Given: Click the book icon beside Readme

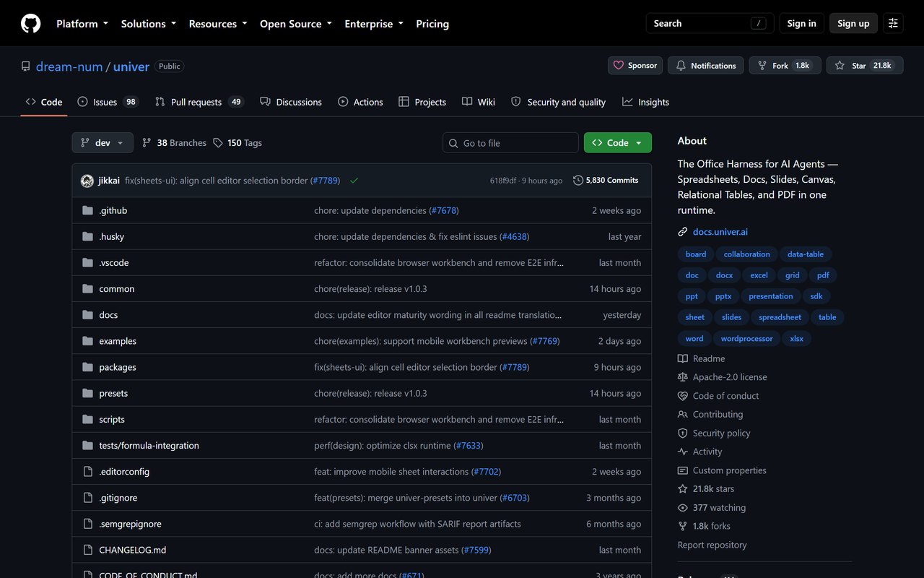Looking at the screenshot, I should (683, 359).
